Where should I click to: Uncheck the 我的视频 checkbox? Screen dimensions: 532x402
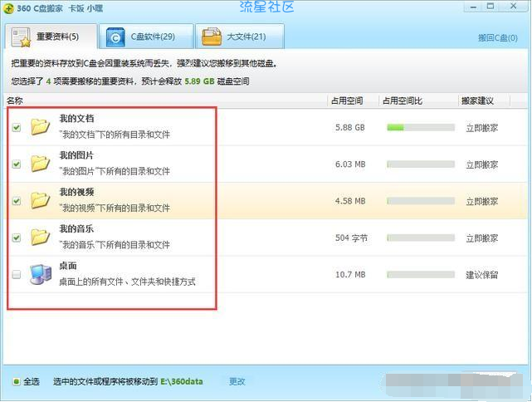pyautogui.click(x=17, y=201)
